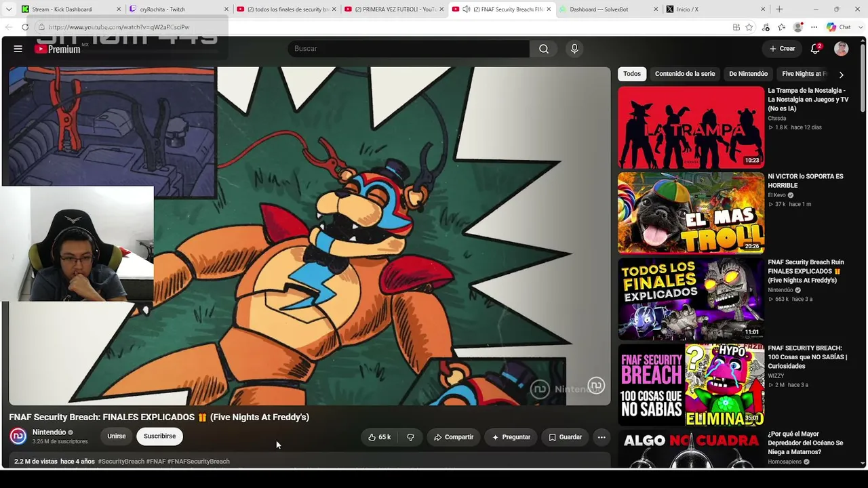Select the De Nintendúo filter chip

coord(749,74)
